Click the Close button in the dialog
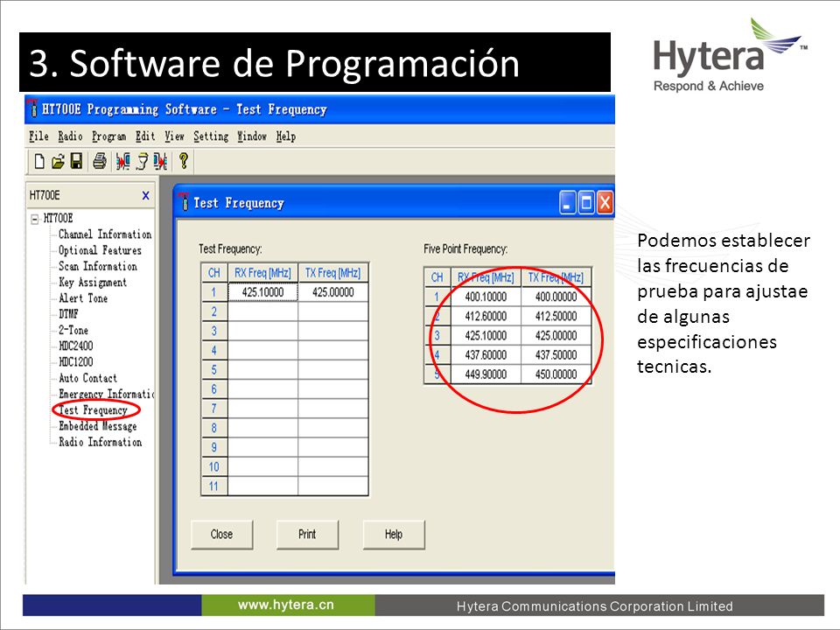840x630 pixels. pos(221,534)
